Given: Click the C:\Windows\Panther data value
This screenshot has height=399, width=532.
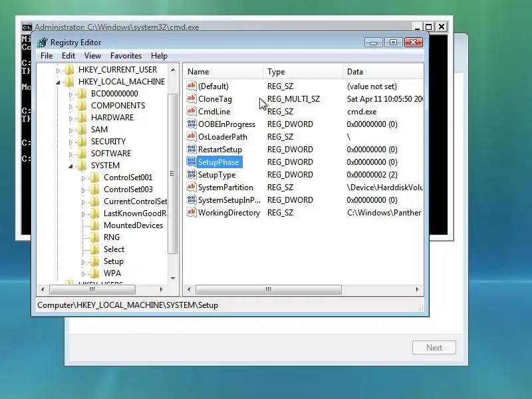Looking at the screenshot, I should (384, 213).
